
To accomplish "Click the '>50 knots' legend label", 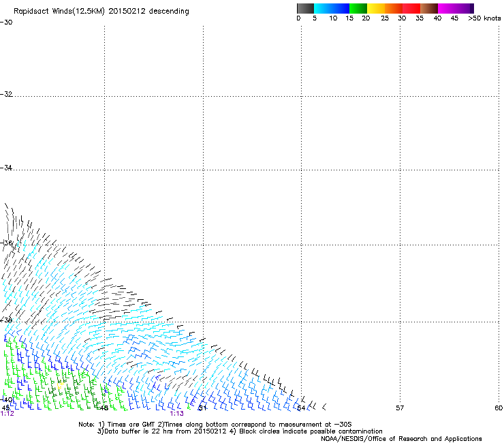I will pos(484,18).
